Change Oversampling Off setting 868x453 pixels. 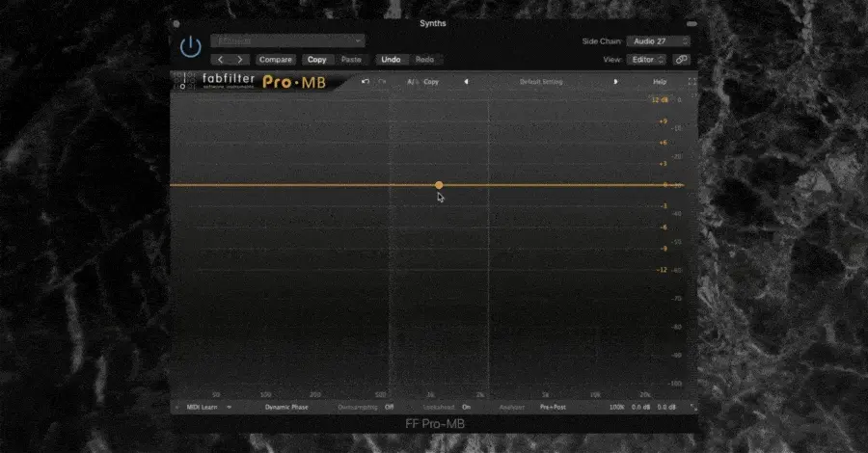click(x=389, y=407)
